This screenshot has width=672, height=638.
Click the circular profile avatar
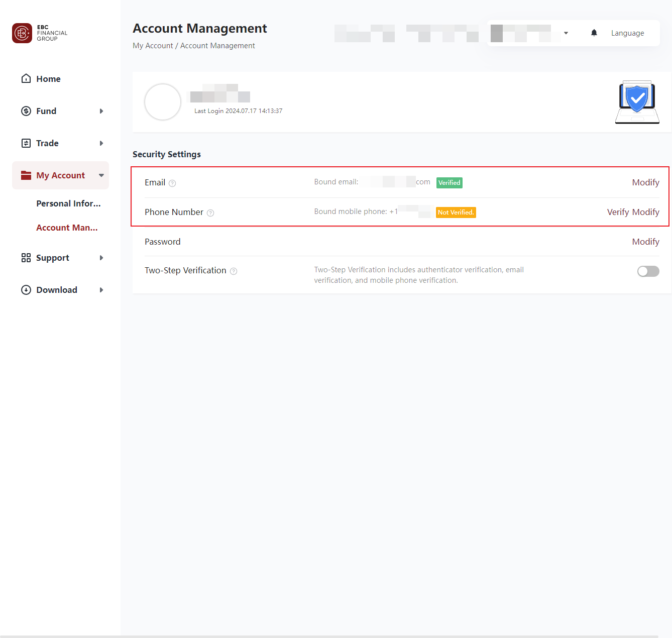tap(162, 102)
